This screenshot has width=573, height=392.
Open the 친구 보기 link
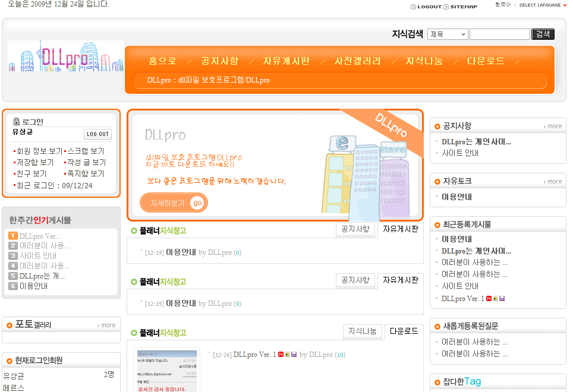(x=32, y=174)
